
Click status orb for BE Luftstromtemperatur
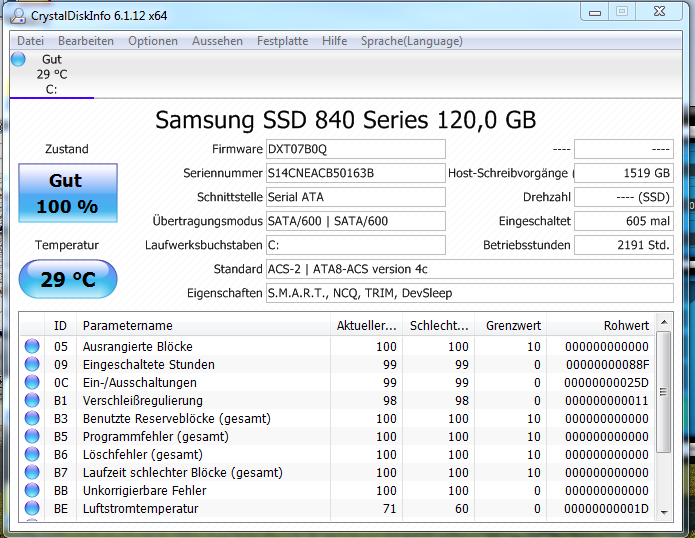pyautogui.click(x=32, y=508)
